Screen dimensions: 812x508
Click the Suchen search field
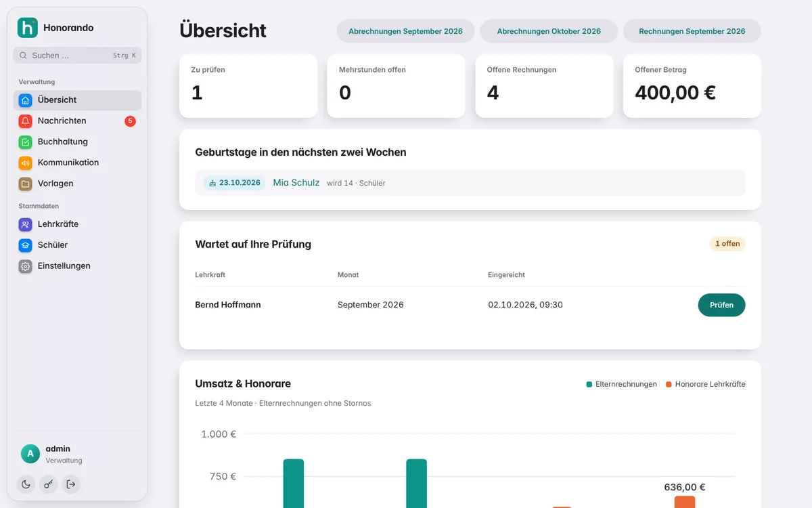pyautogui.click(x=77, y=56)
